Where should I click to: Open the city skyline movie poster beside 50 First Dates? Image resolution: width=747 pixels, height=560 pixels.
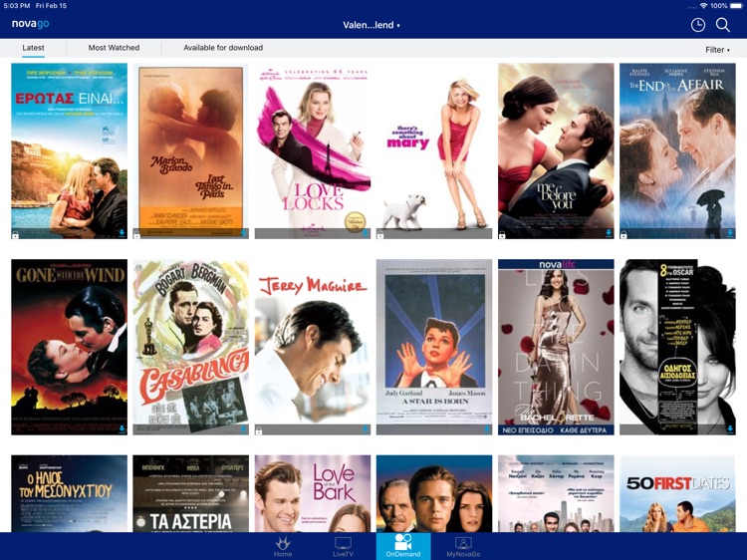556,494
